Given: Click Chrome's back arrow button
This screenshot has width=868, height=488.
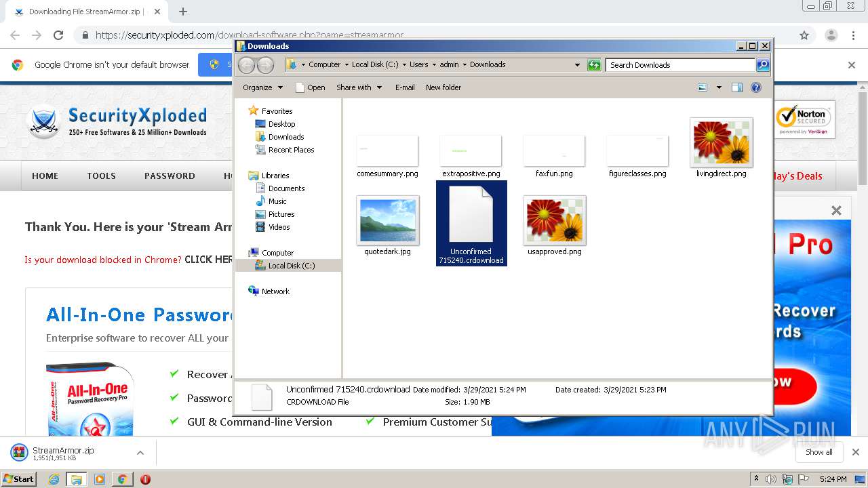Looking at the screenshot, I should coord(15,35).
